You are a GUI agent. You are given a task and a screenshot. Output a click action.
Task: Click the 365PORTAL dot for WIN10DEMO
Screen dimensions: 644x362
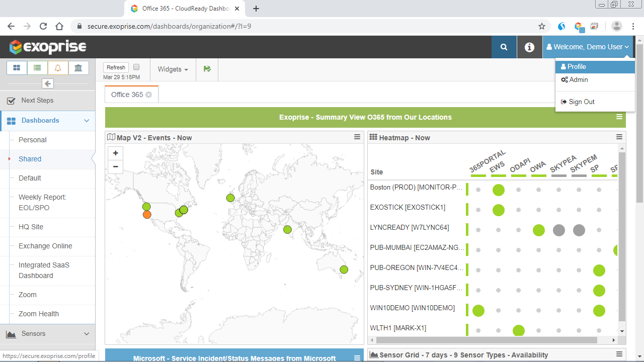click(478, 310)
